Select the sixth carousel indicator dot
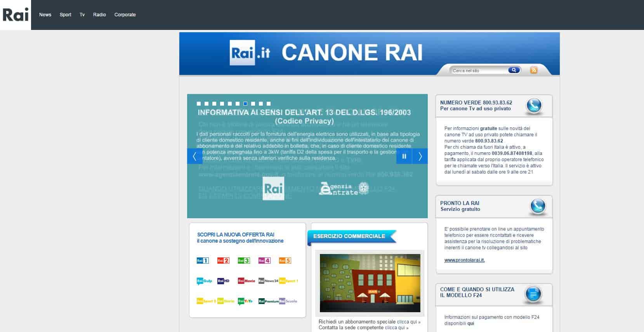The image size is (644, 332). (x=238, y=104)
